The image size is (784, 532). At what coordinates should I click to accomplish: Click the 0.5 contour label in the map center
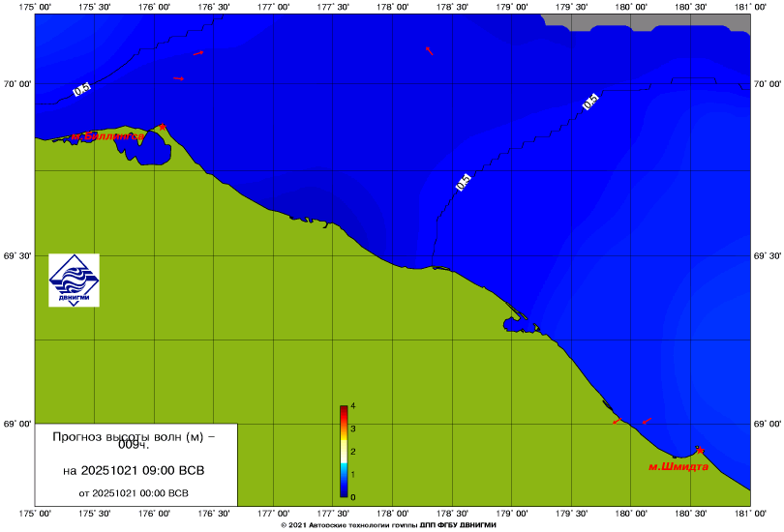[x=463, y=181]
